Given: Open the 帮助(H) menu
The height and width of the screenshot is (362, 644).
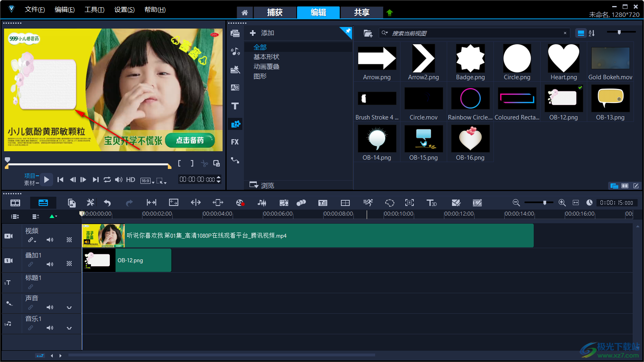Looking at the screenshot, I should [155, 10].
